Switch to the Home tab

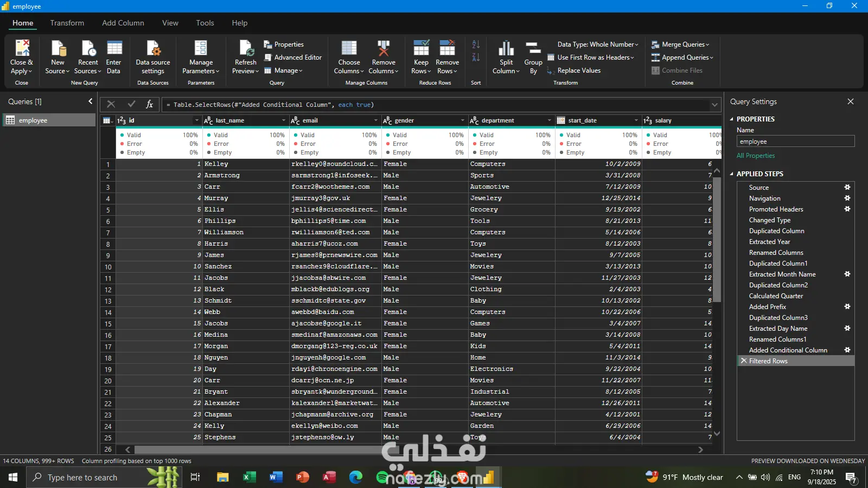tap(23, 23)
